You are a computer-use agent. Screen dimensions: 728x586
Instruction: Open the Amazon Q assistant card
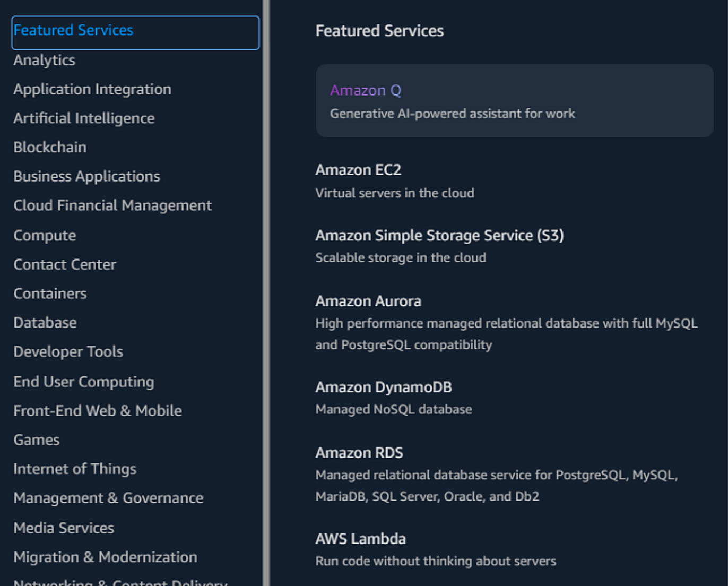(365, 90)
